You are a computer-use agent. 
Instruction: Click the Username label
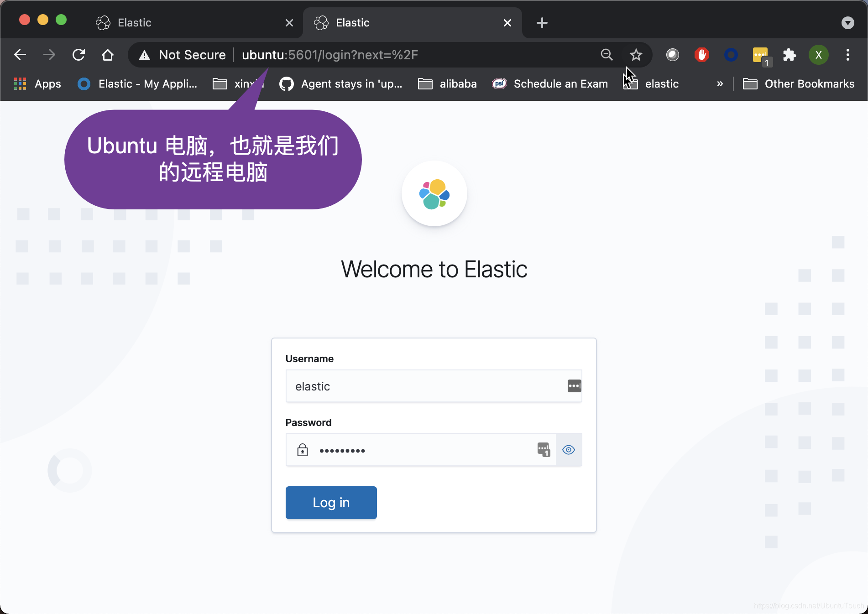(x=309, y=359)
